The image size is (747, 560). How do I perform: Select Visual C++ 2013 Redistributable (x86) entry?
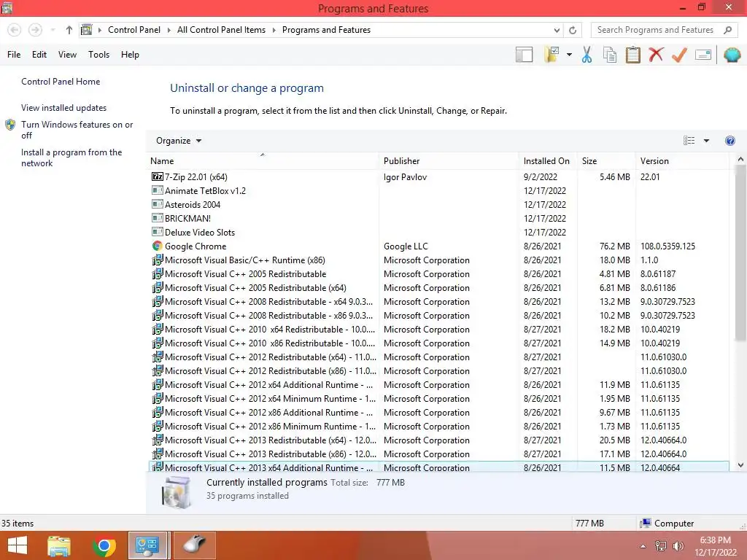438,454
